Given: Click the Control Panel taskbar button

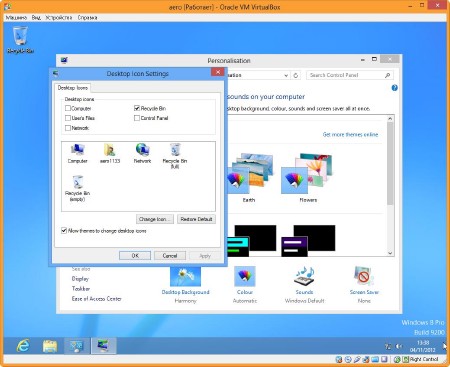Looking at the screenshot, I should (76, 346).
